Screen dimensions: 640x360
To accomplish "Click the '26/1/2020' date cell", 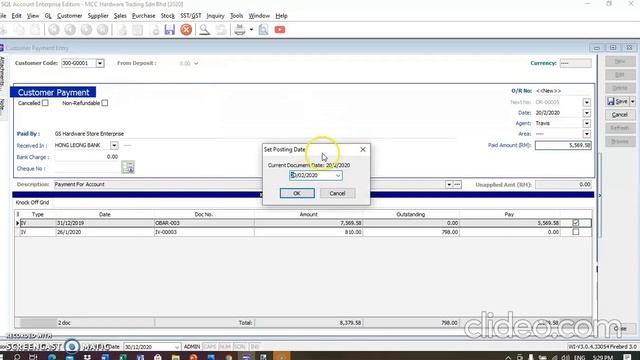I will (105, 232).
